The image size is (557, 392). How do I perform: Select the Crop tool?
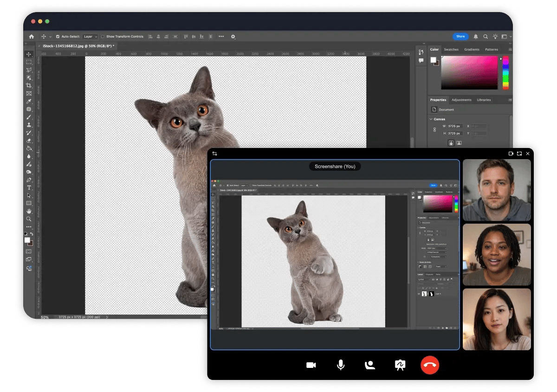tap(29, 85)
